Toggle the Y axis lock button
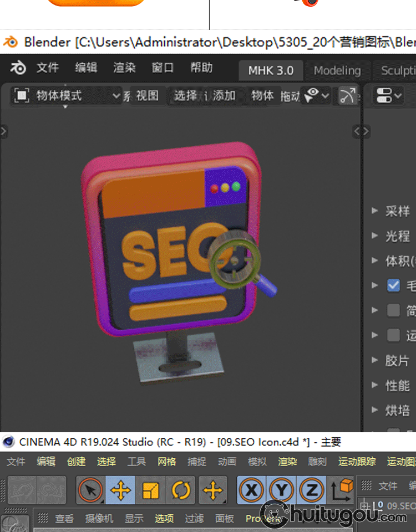This screenshot has height=532, width=416. click(282, 490)
